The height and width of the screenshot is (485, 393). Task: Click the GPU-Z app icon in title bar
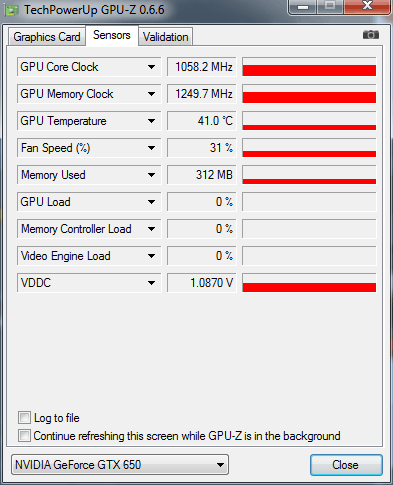coord(11,10)
